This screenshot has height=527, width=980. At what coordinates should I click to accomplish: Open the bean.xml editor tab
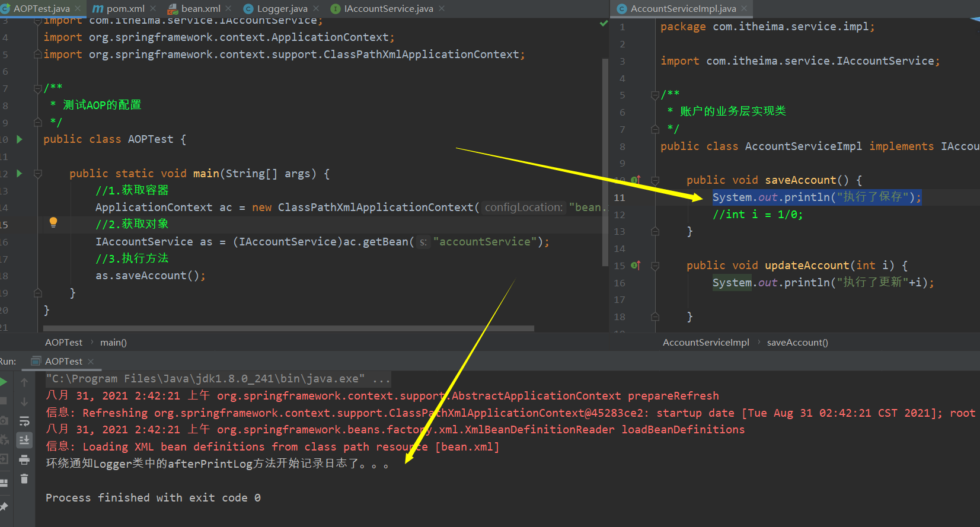pyautogui.click(x=200, y=8)
